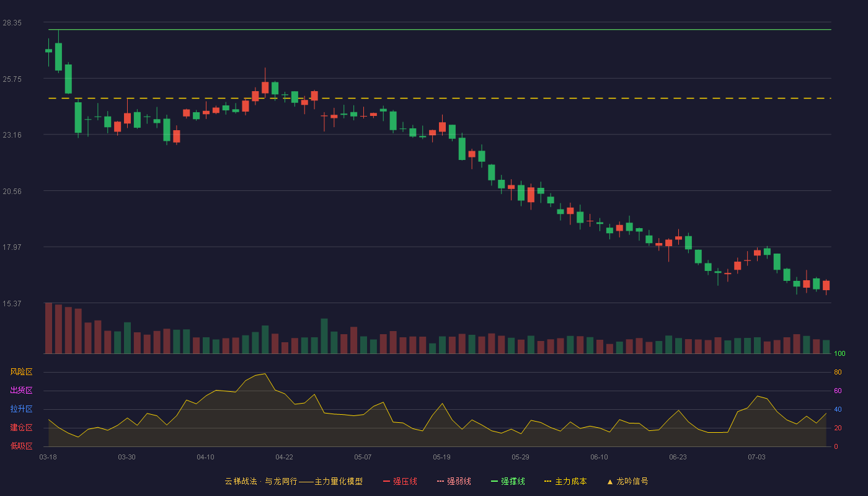
Task: Toggle the 强压线 legend item
Action: (x=400, y=481)
